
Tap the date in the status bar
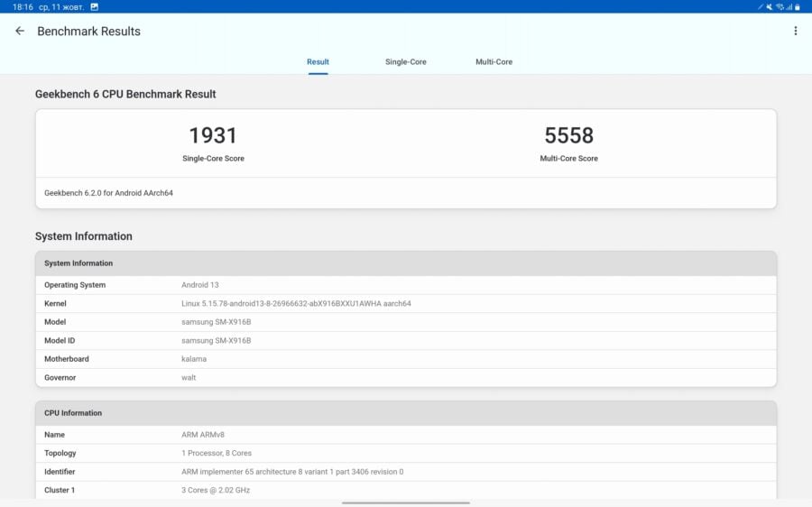61,6
